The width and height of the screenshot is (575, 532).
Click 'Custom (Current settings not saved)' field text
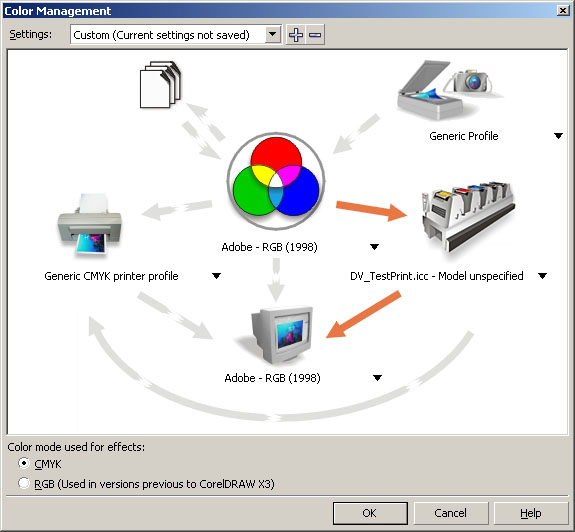161,35
